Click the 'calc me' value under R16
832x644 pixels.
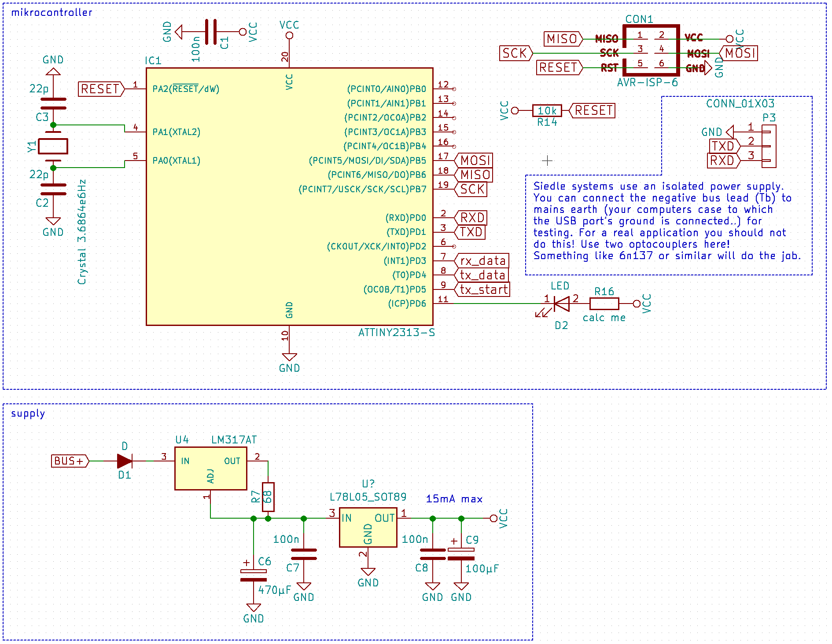[604, 318]
